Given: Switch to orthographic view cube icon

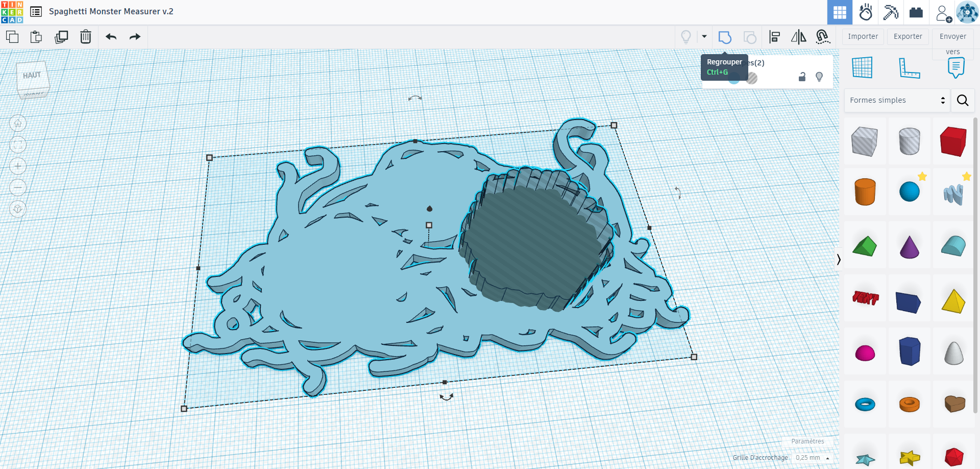Looking at the screenshot, I should tap(18, 209).
